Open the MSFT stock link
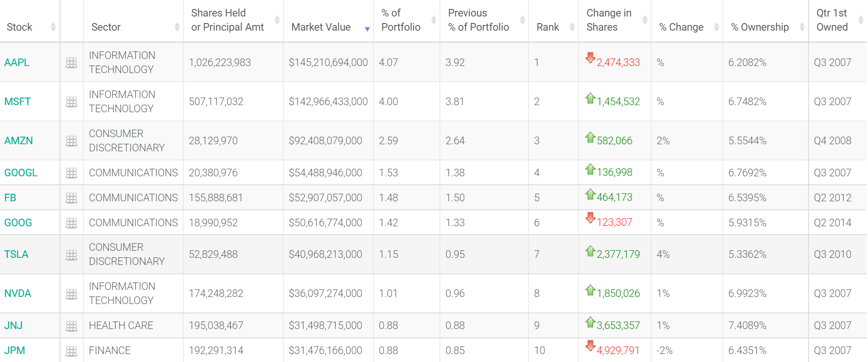The width and height of the screenshot is (868, 362). tap(17, 102)
